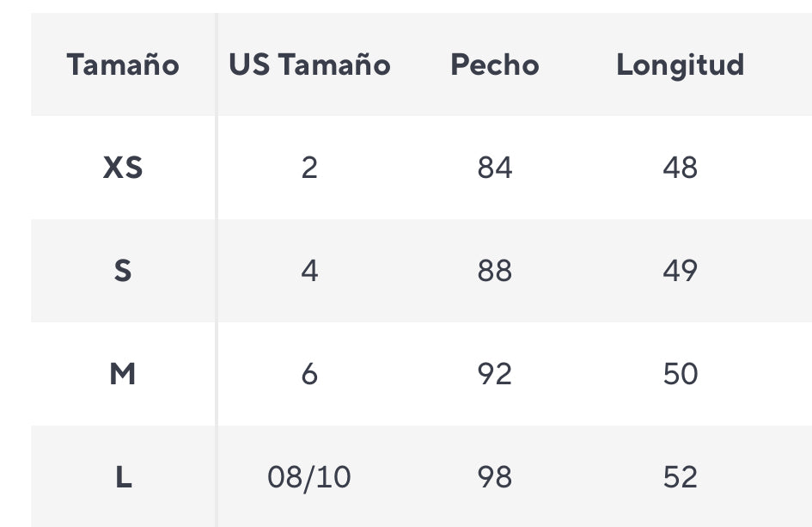The image size is (812, 527).
Task: Click length value 48 cell
Action: pos(680,168)
